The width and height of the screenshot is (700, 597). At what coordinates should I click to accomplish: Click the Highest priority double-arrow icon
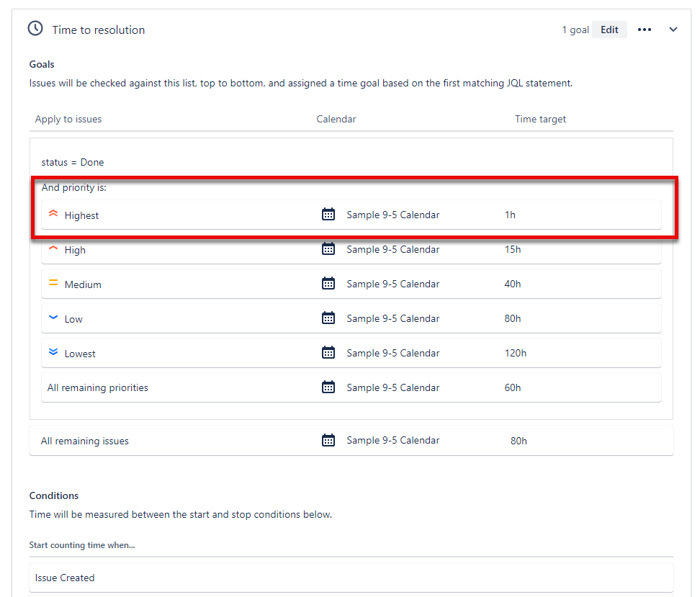pos(53,213)
